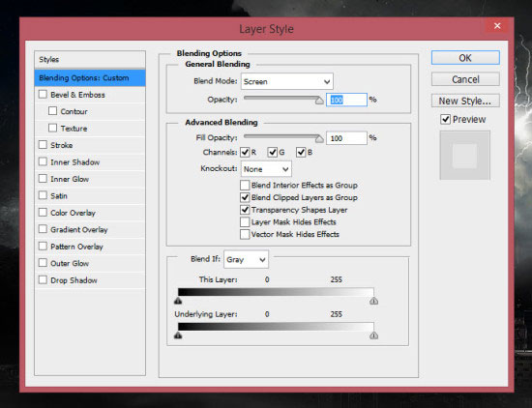
Task: Disable the Preview checkbox
Action: tap(445, 119)
